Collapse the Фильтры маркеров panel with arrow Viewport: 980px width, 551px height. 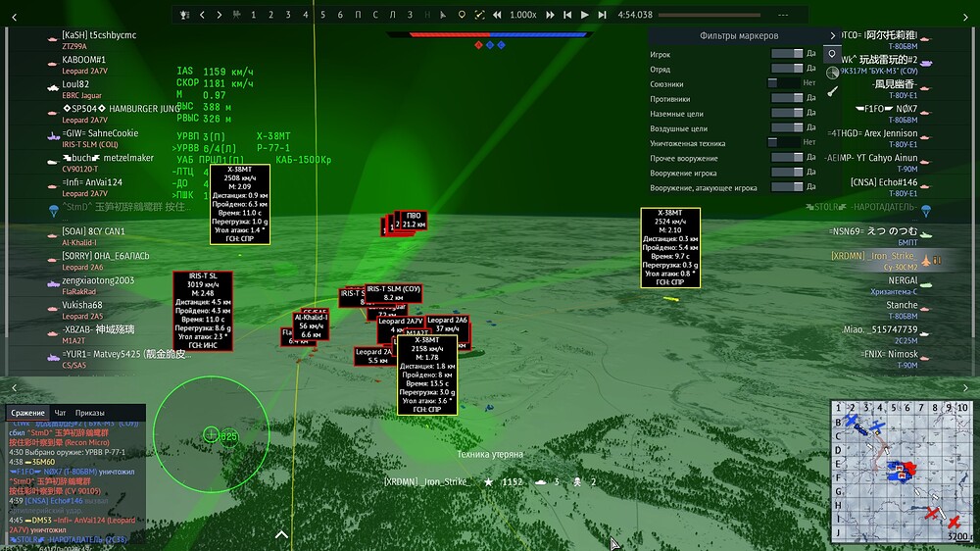point(832,35)
